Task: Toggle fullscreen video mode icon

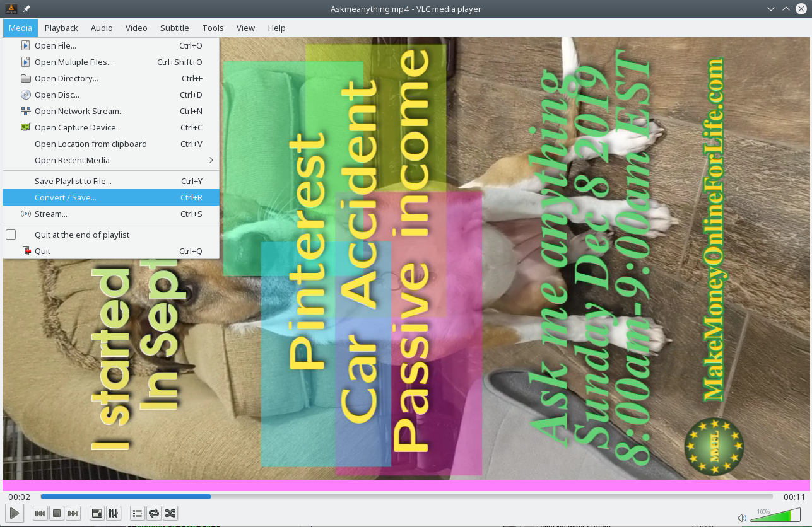Action: pos(97,513)
